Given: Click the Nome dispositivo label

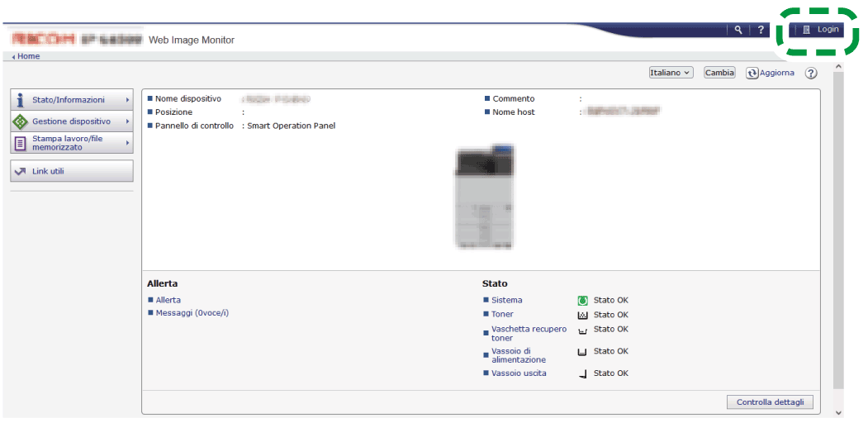Looking at the screenshot, I should point(188,98).
